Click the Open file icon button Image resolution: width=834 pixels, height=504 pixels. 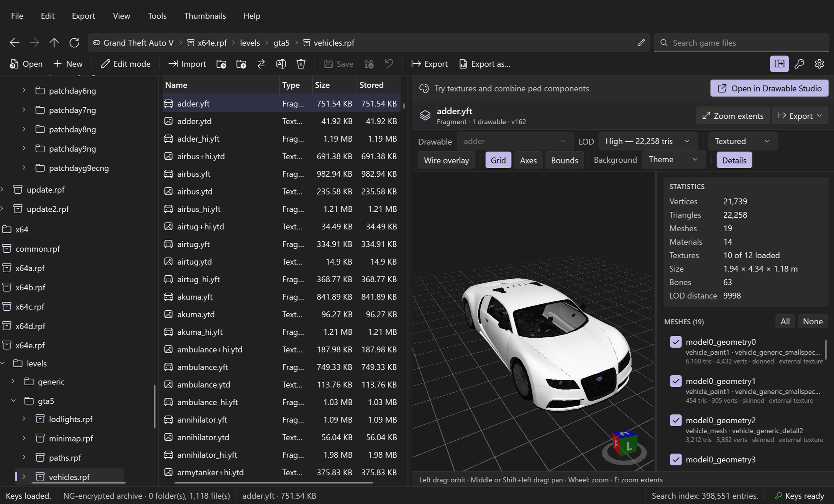26,64
